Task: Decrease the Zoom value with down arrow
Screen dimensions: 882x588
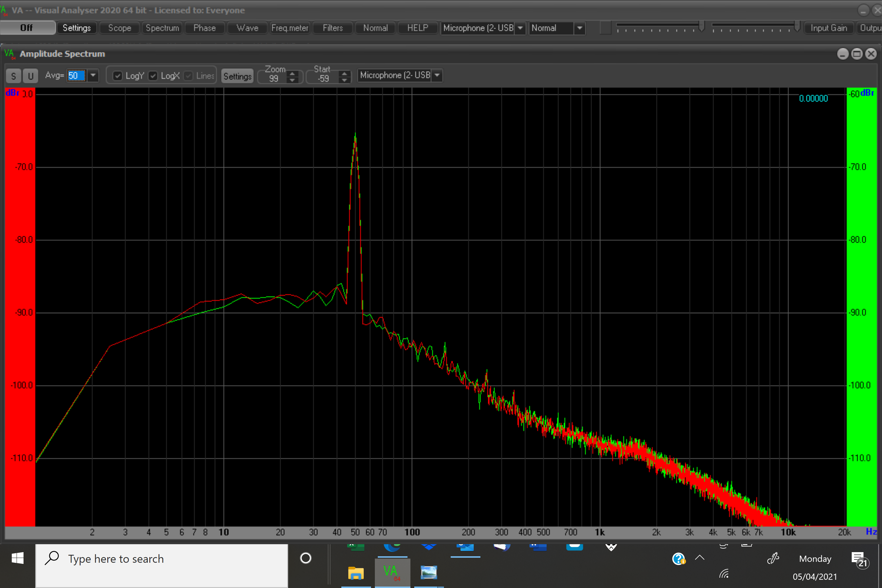Action: (293, 80)
